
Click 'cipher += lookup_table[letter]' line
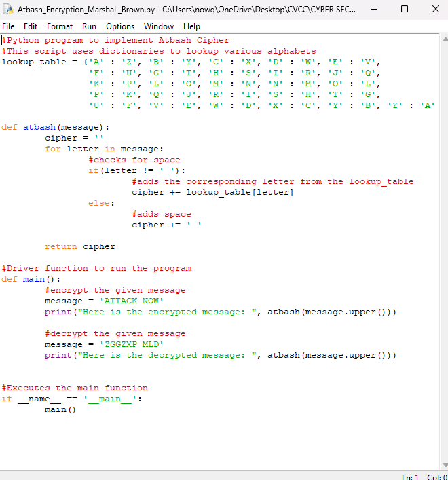coord(213,193)
